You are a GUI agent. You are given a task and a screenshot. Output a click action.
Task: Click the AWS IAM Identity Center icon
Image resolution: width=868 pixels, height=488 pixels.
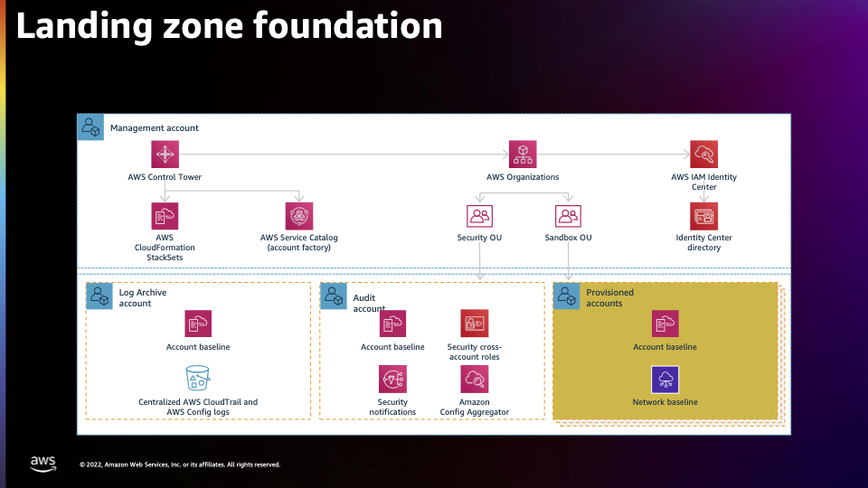(703, 155)
